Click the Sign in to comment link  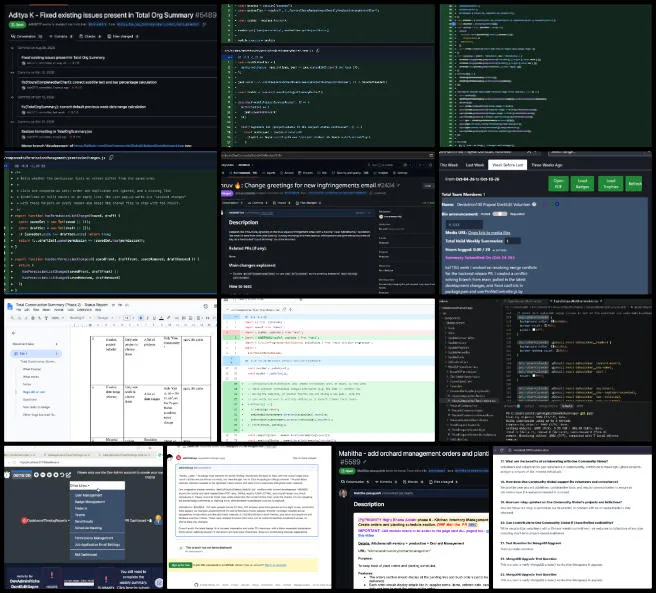point(275,565)
